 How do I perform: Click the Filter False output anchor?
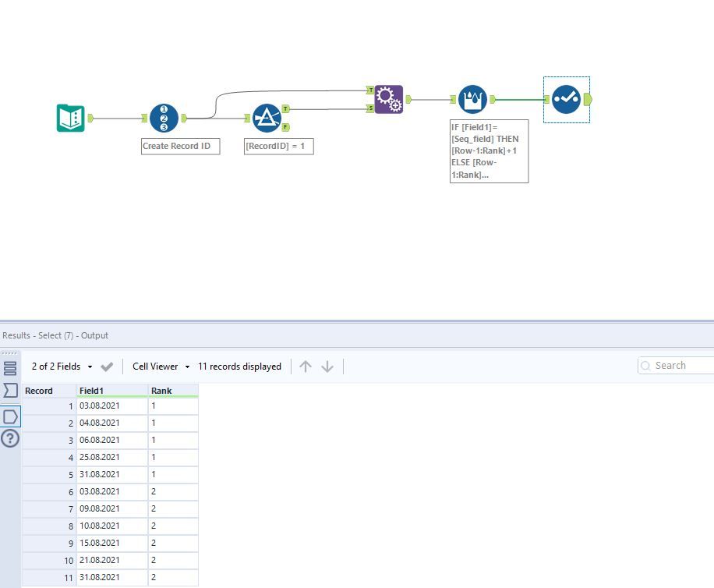[x=285, y=127]
